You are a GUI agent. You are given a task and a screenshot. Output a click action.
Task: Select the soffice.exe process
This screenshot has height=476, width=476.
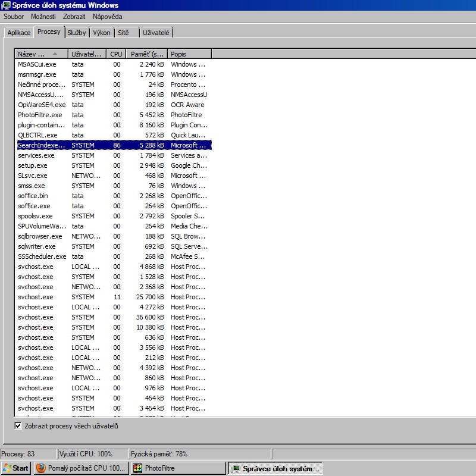point(114,206)
